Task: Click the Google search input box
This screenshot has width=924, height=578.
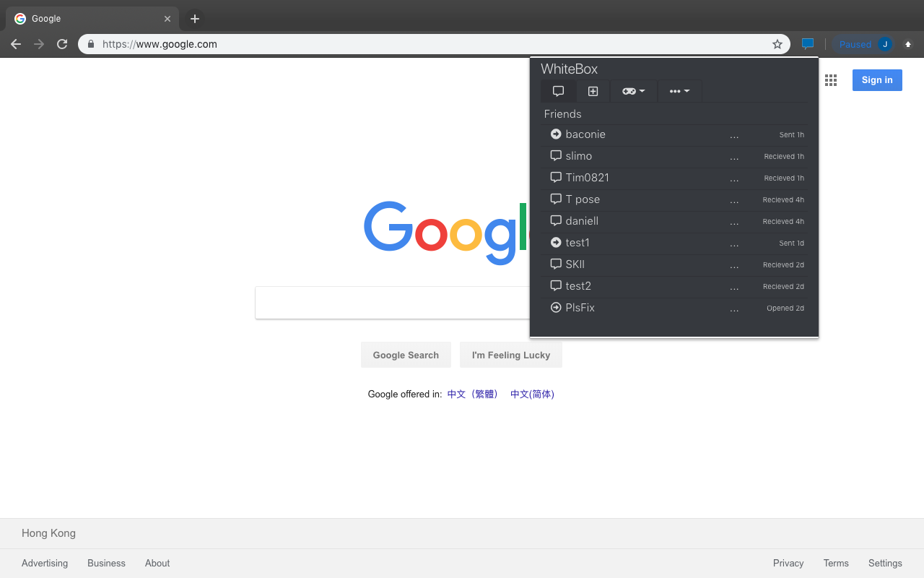Action: (393, 303)
